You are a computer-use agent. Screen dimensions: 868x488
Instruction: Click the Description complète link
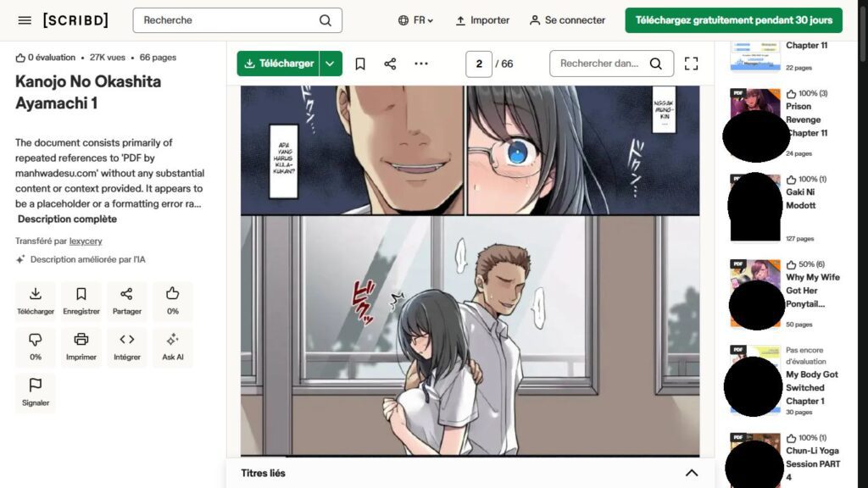pos(67,219)
